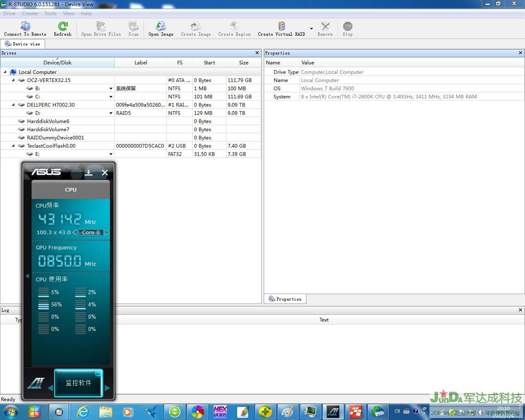
Task: Open the HEX editor taskbar icon
Action: point(220,411)
